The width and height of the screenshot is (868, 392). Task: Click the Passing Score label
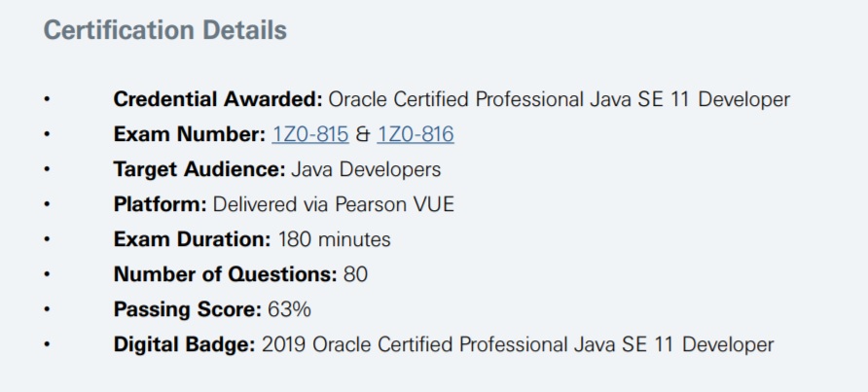pos(187,309)
